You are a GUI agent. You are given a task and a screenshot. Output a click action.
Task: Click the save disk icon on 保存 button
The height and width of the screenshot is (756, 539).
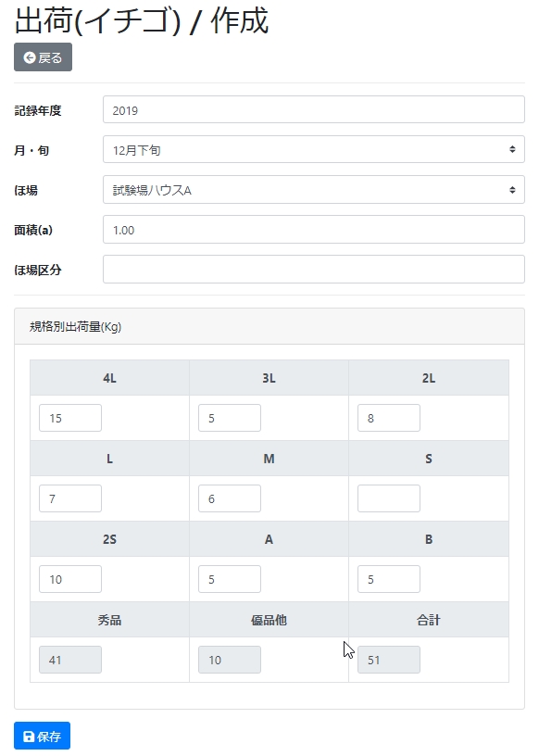26,736
